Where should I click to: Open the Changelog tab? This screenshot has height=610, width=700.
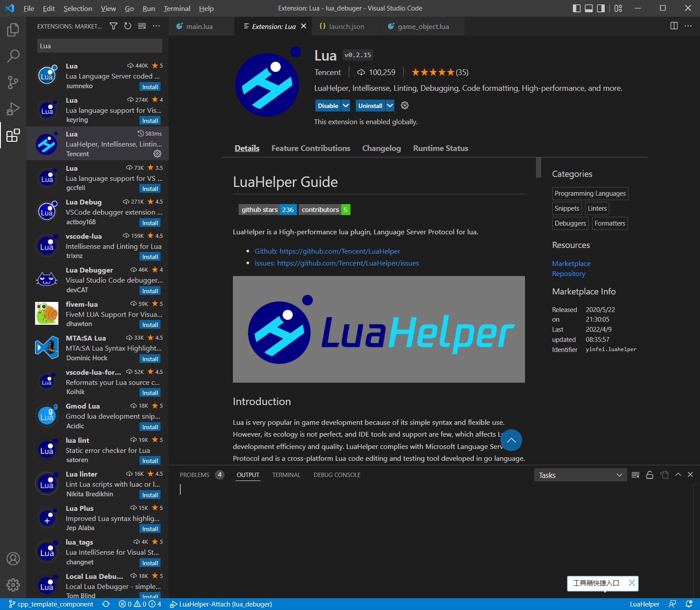point(381,148)
